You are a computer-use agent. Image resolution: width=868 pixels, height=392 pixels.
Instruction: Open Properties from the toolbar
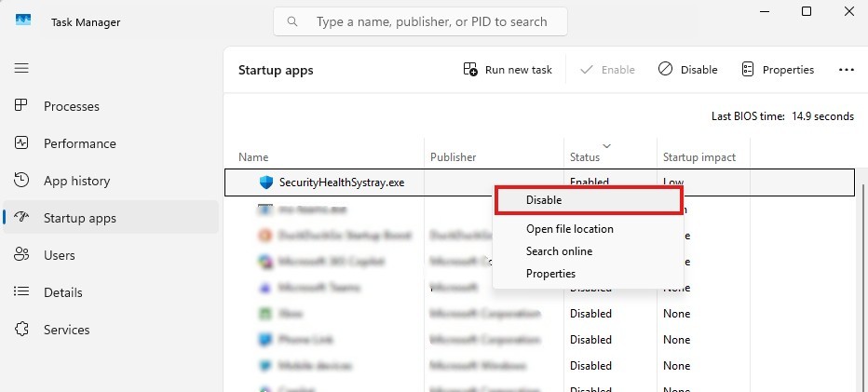click(x=778, y=70)
